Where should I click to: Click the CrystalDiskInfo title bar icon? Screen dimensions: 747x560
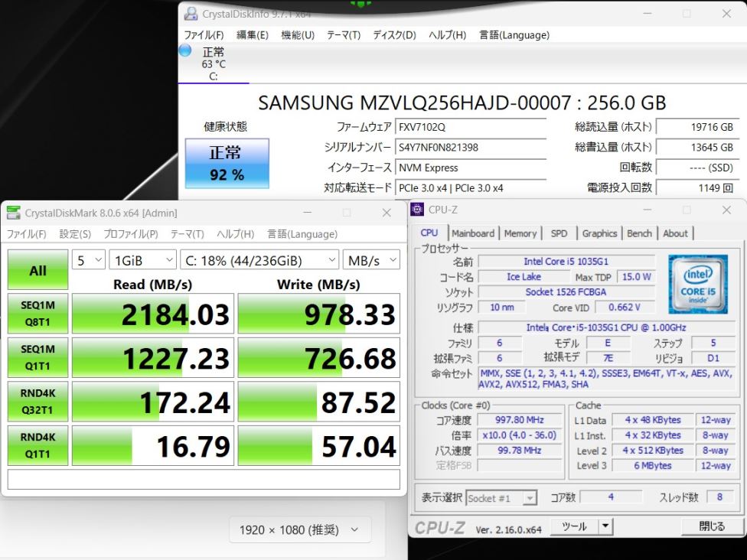click(191, 13)
